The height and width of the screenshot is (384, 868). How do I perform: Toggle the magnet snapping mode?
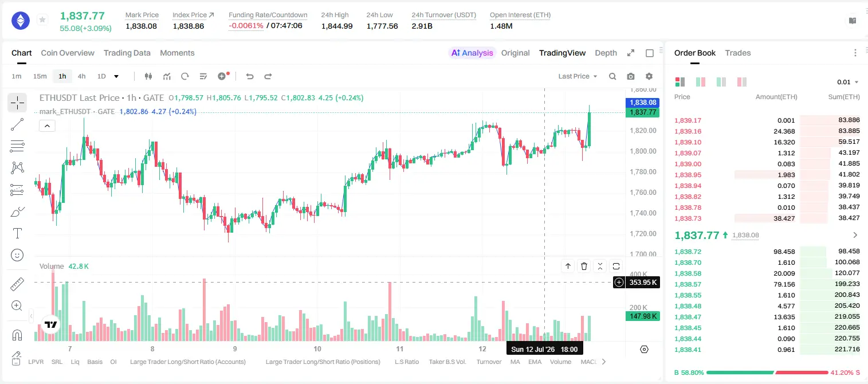(x=17, y=335)
